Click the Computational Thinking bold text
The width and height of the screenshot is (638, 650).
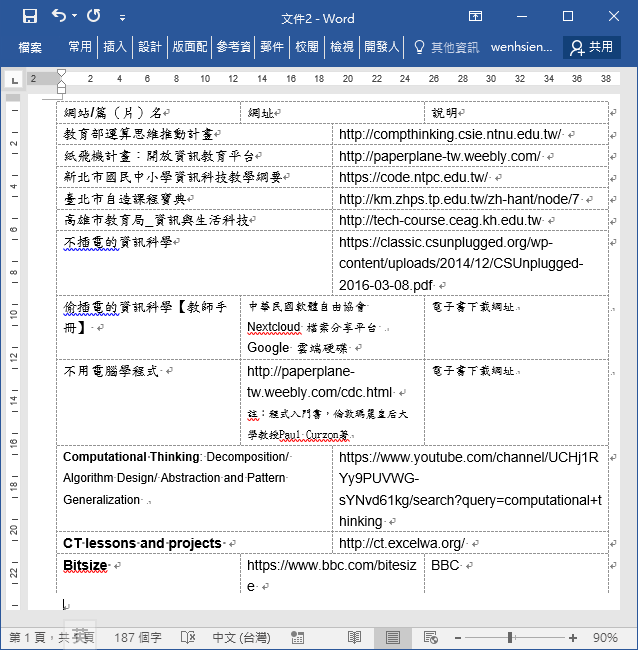(x=131, y=457)
